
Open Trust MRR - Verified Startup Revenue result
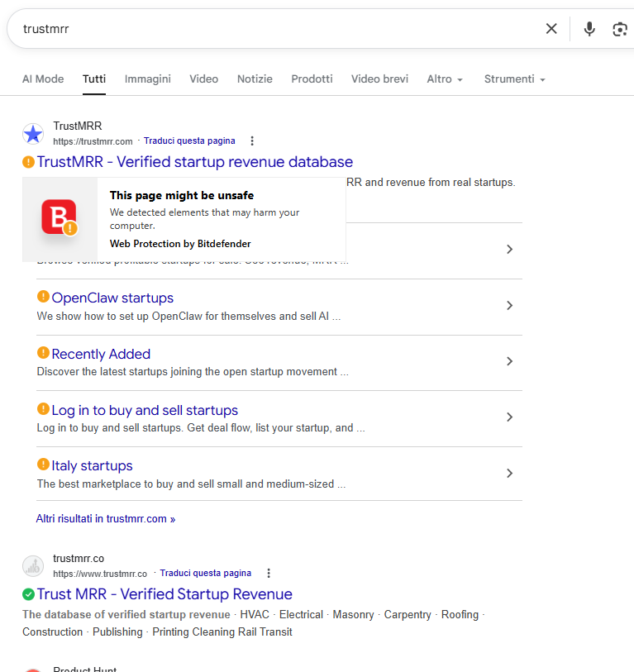pyautogui.click(x=164, y=594)
